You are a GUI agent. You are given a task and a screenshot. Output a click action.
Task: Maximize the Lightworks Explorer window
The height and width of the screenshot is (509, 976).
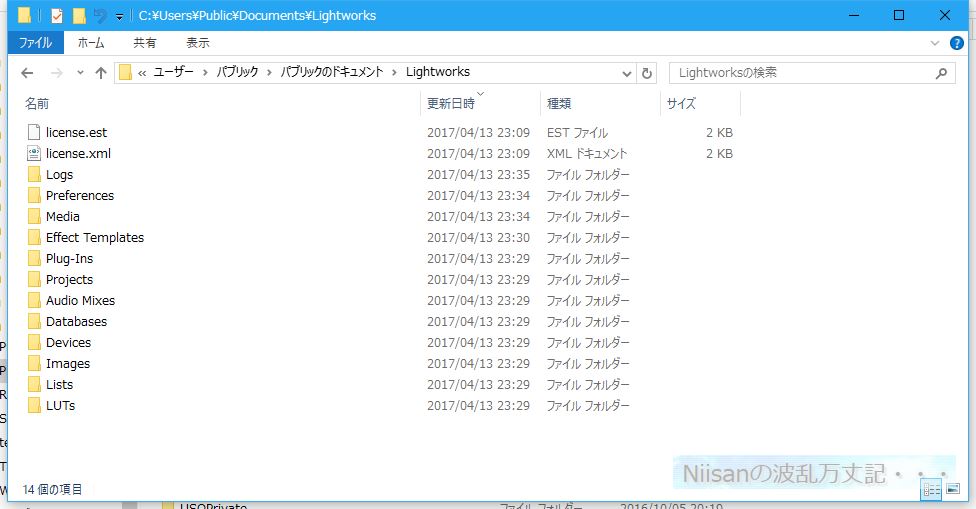[x=899, y=16]
